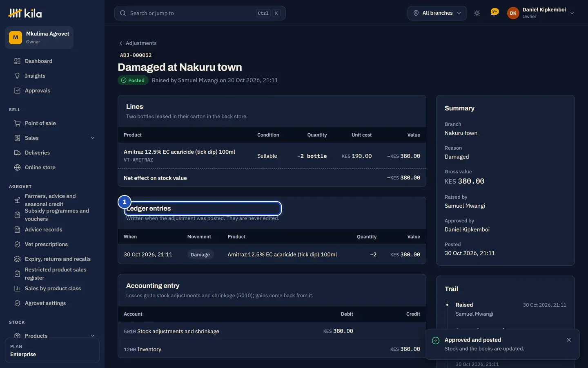Viewport: 588px width, 368px height.
Task: Click the Enterprise plan card
Action: point(52,350)
